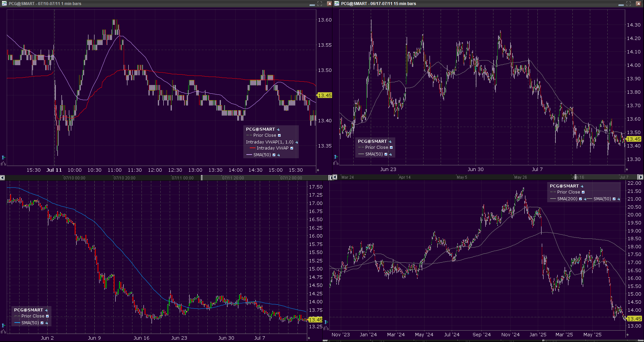Viewport: 644px width, 342px height.
Task: Click vertical rescale icon in bottom-left chart
Action: [3, 325]
